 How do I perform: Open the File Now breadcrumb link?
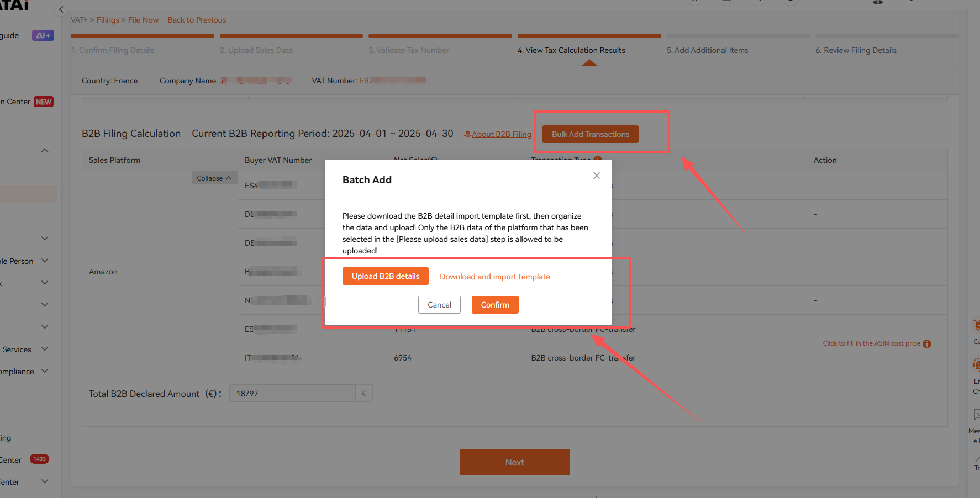point(143,20)
